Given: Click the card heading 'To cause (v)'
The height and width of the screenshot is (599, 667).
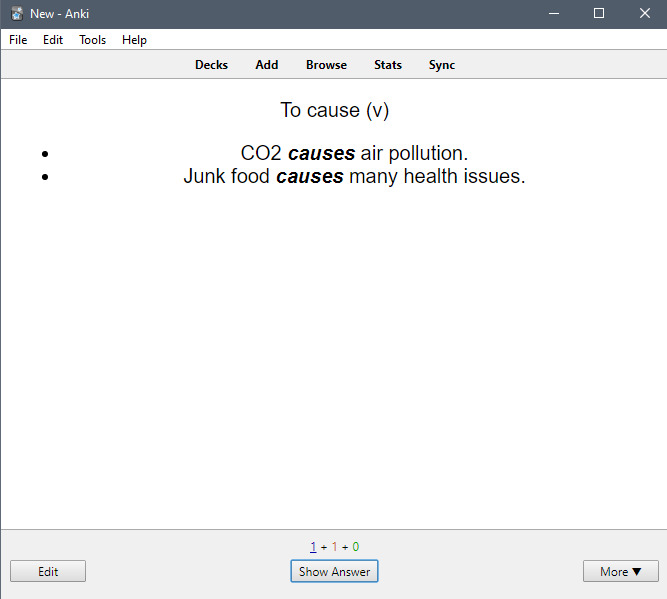Looking at the screenshot, I should (x=334, y=110).
